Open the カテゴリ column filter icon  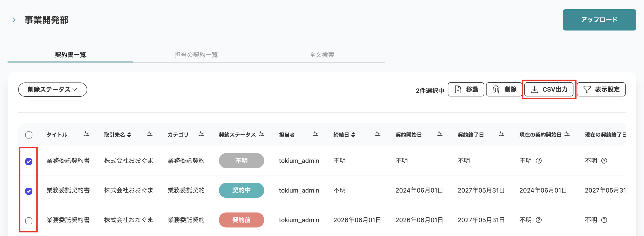point(201,134)
